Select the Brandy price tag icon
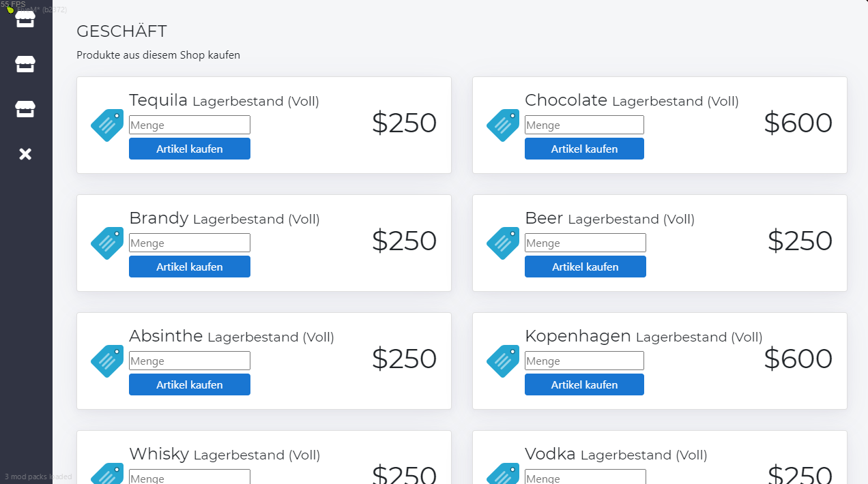This screenshot has height=484, width=868. [x=107, y=243]
